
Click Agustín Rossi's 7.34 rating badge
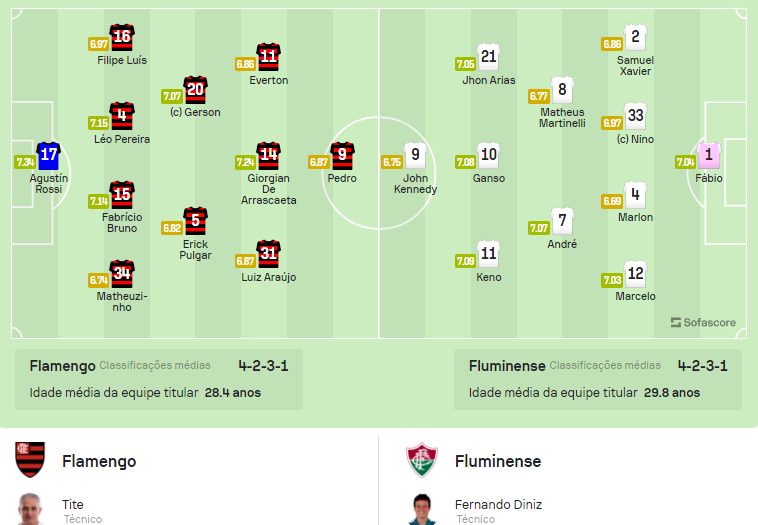coord(25,162)
